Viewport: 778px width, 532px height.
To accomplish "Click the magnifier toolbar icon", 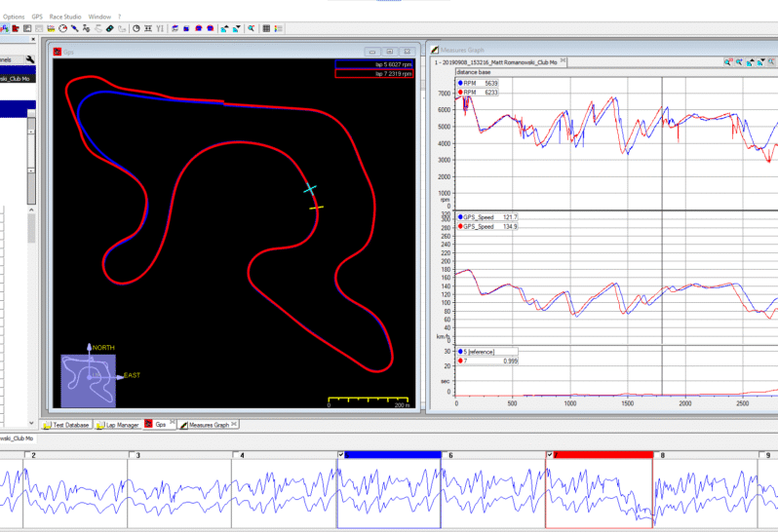I will 252,28.
